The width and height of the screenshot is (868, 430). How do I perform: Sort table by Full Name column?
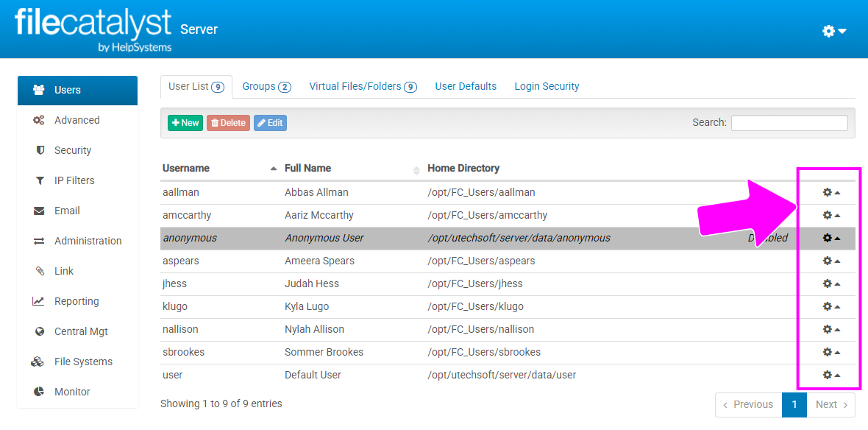pos(352,169)
